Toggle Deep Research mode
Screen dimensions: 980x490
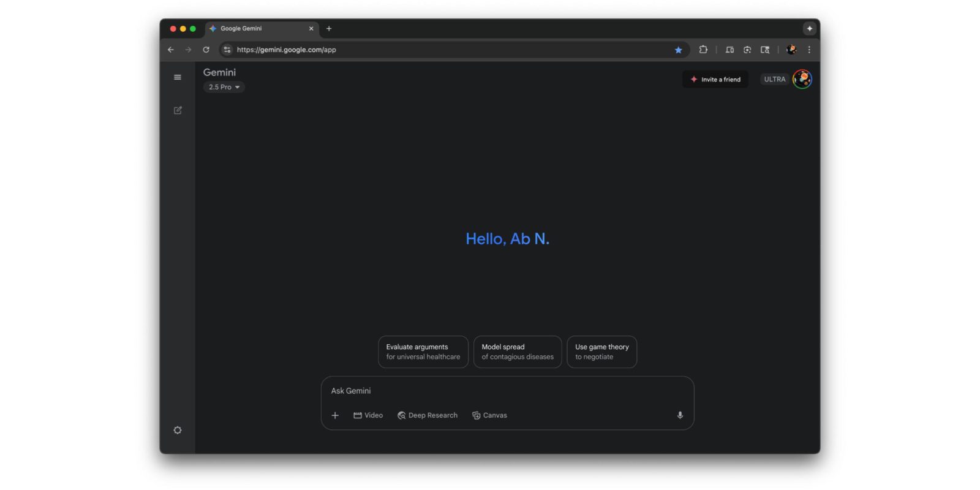[428, 415]
